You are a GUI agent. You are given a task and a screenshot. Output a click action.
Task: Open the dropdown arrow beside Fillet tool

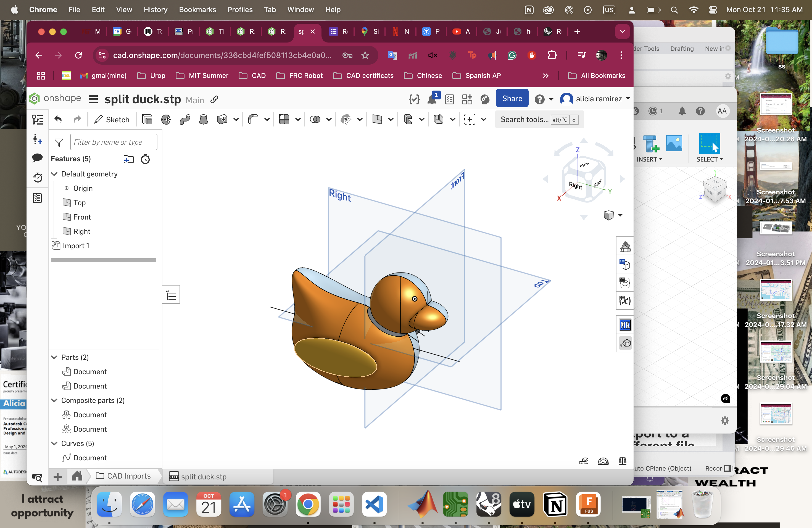point(267,119)
